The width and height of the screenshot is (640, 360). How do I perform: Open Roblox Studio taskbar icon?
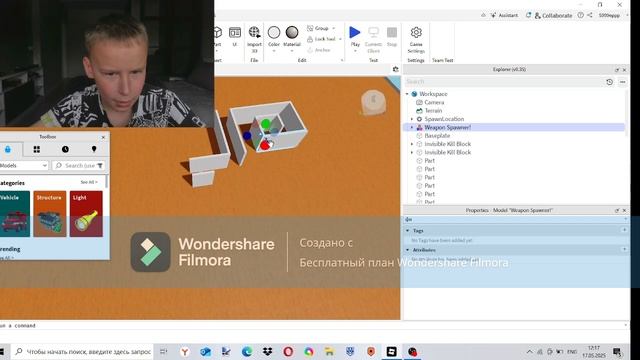391,351
